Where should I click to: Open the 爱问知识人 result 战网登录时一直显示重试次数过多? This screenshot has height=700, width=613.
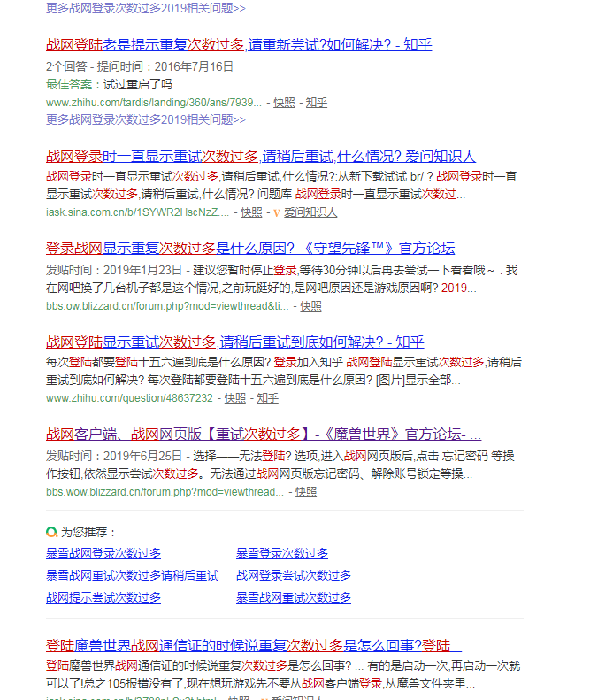click(x=261, y=157)
